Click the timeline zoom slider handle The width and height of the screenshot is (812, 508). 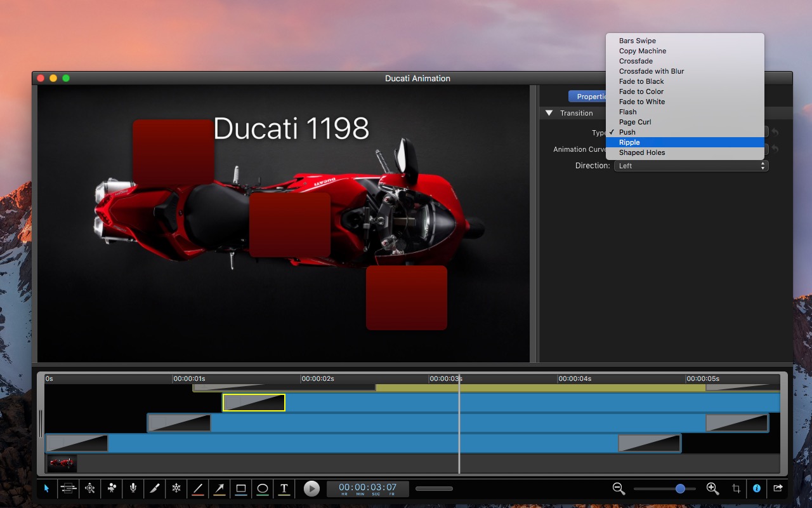680,488
